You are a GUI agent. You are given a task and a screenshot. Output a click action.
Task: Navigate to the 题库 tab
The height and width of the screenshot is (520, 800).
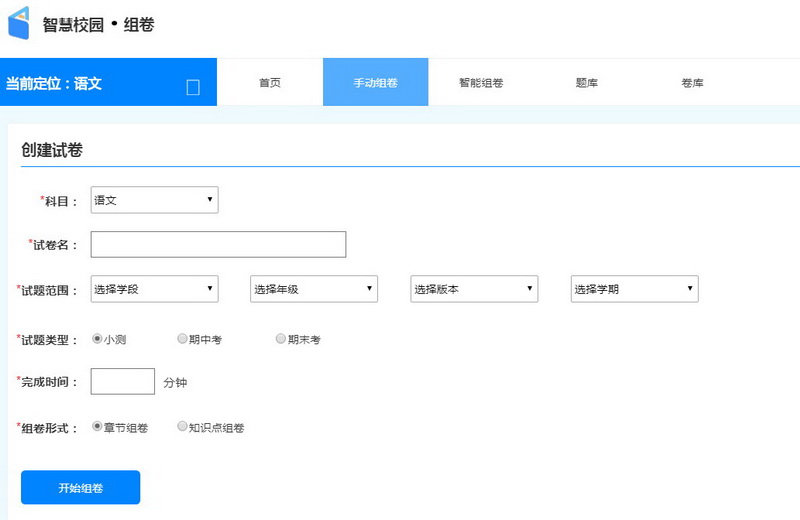[x=587, y=83]
